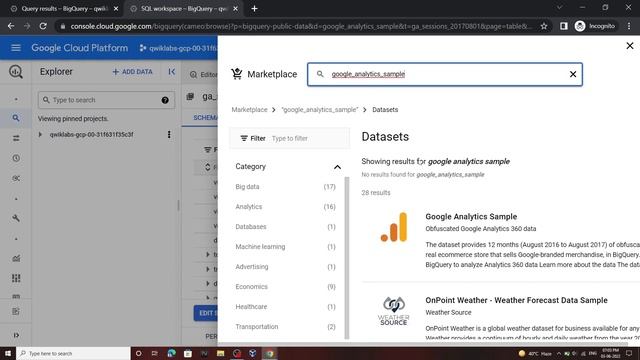Clear the Marketplace search text

click(x=573, y=74)
